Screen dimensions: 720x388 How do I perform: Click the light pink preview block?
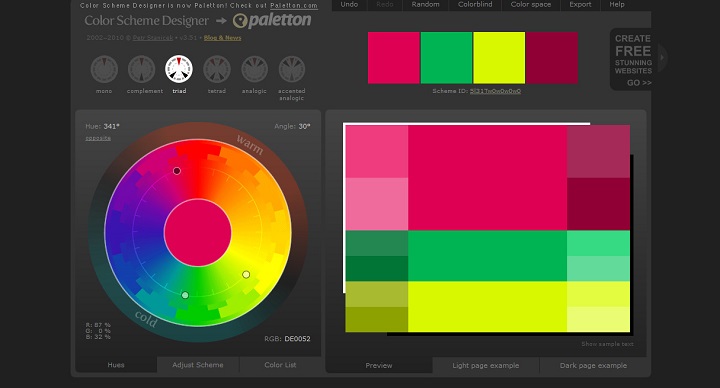pyautogui.click(x=377, y=204)
